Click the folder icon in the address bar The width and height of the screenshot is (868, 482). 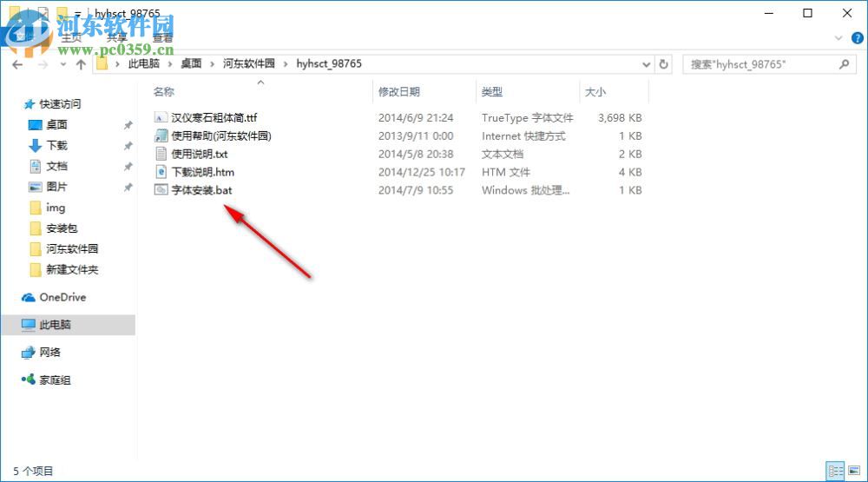click(102, 63)
